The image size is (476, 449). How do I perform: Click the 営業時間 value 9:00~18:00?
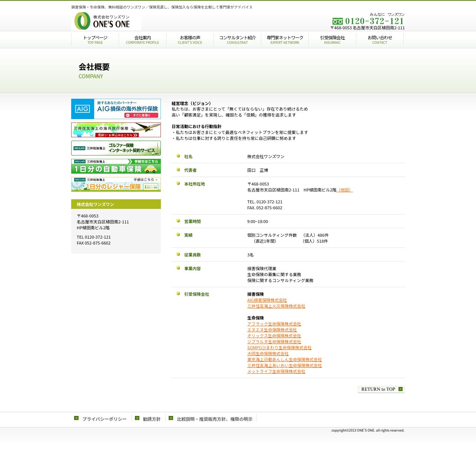258,222
